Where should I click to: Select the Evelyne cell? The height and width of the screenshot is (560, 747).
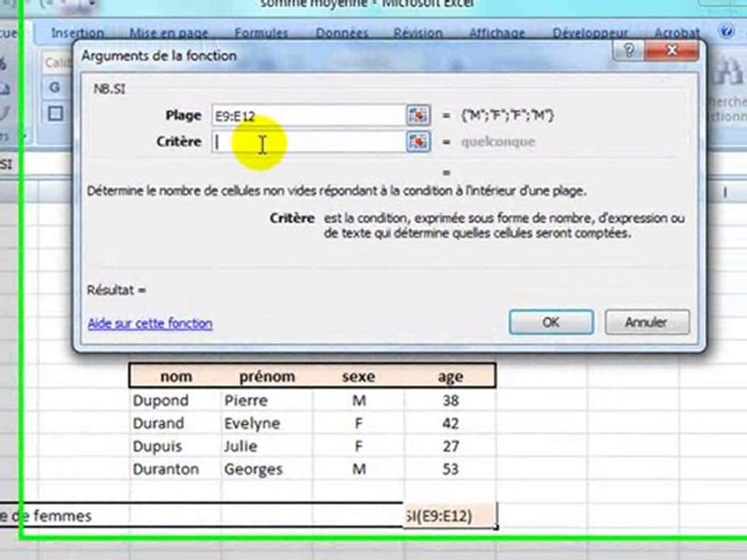tap(267, 423)
